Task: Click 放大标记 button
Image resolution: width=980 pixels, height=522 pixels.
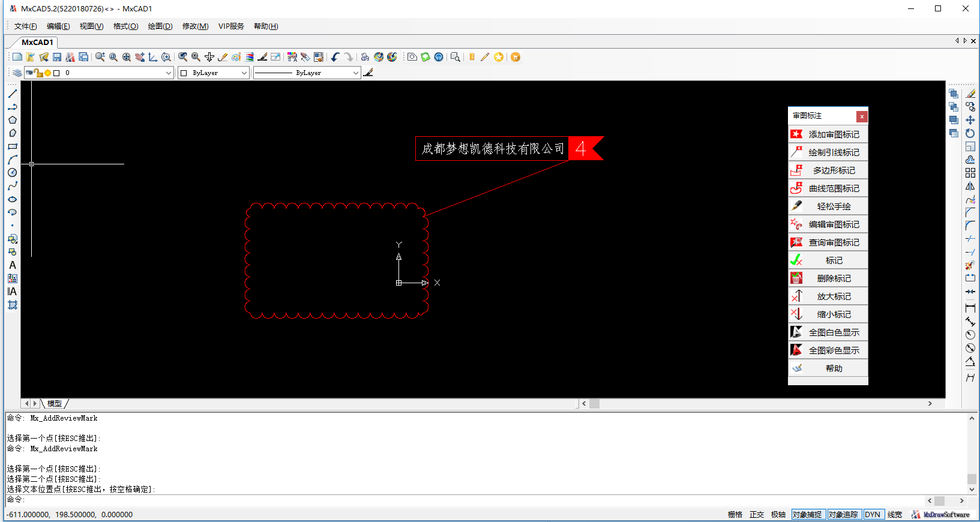Action: pyautogui.click(x=828, y=296)
